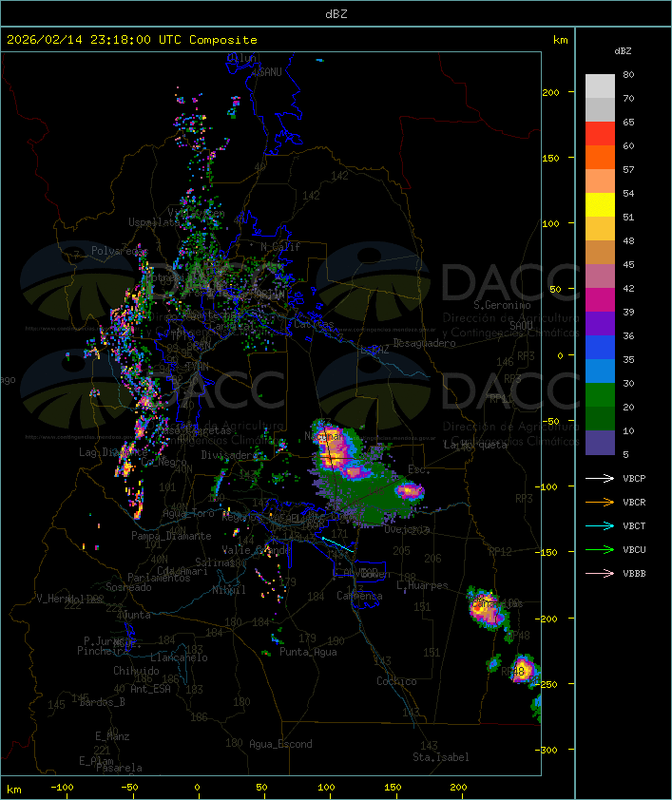Click the green VBCU arrow in legend
This screenshot has height=800, width=672.
pyautogui.click(x=600, y=549)
